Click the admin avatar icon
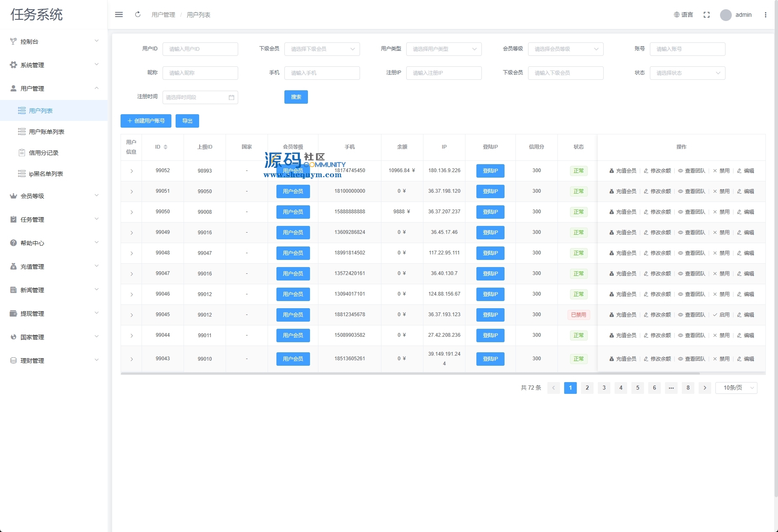This screenshot has height=532, width=778. pyautogui.click(x=725, y=15)
